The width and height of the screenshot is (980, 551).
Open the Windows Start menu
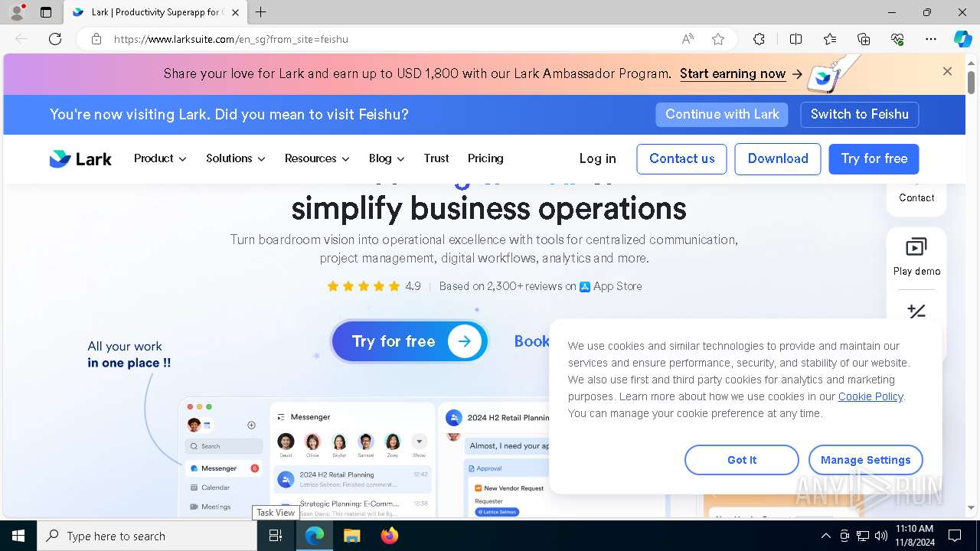coord(18,536)
